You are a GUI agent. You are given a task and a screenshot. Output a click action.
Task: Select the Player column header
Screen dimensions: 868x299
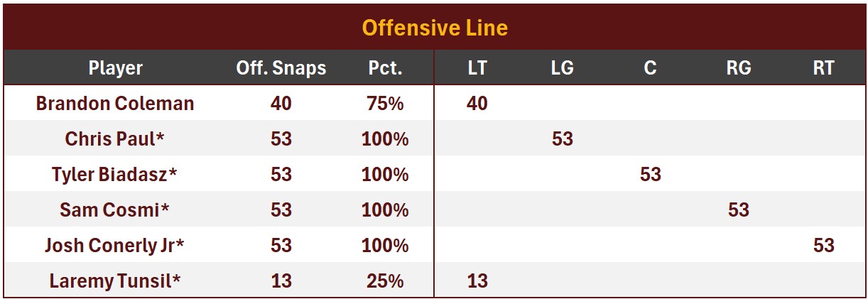click(116, 68)
